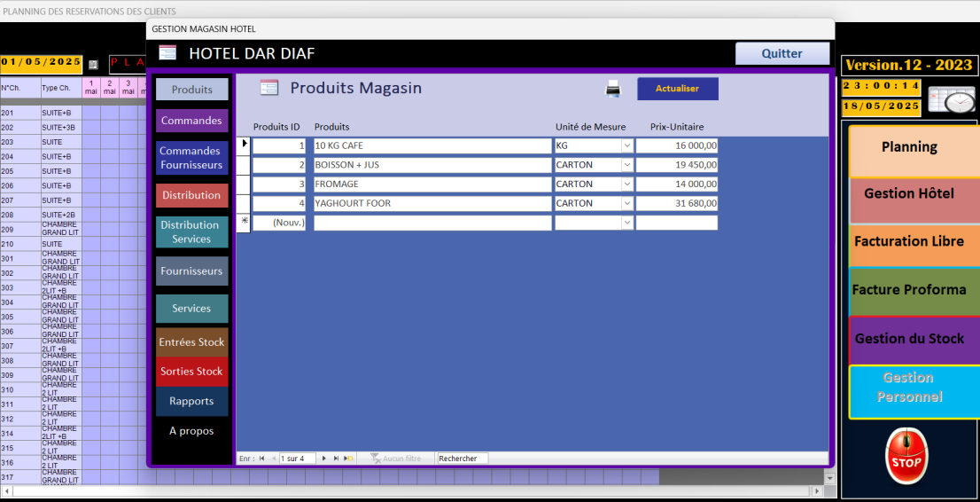Expand unit dropdown for 10 KG CAFE
The height and width of the screenshot is (502, 980).
627,145
